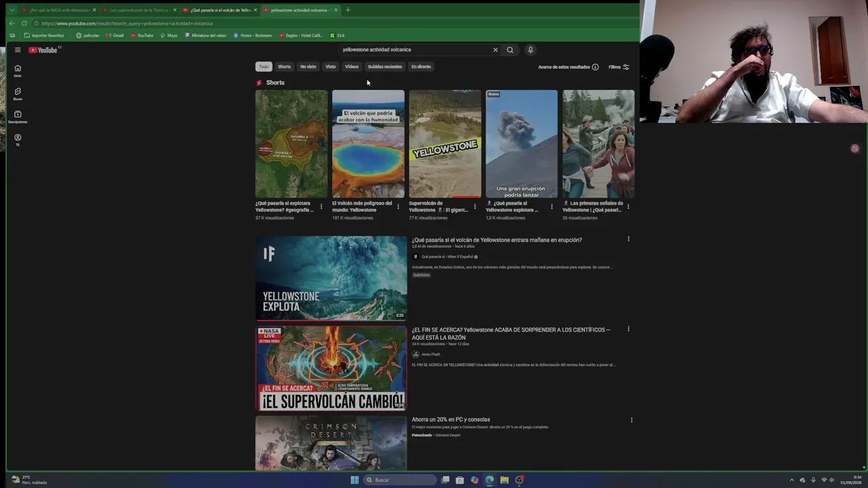Go to the YouTube home logo

(x=43, y=50)
